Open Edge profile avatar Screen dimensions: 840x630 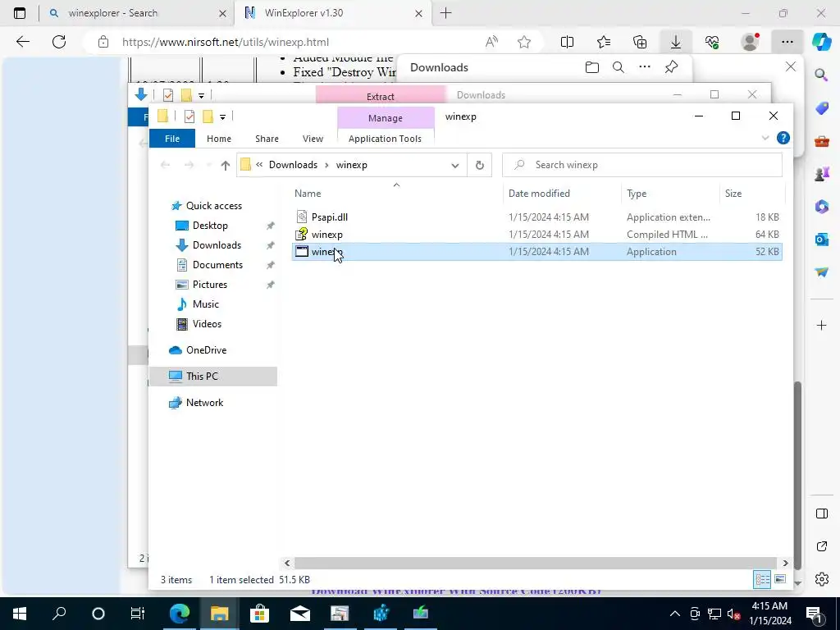click(750, 42)
